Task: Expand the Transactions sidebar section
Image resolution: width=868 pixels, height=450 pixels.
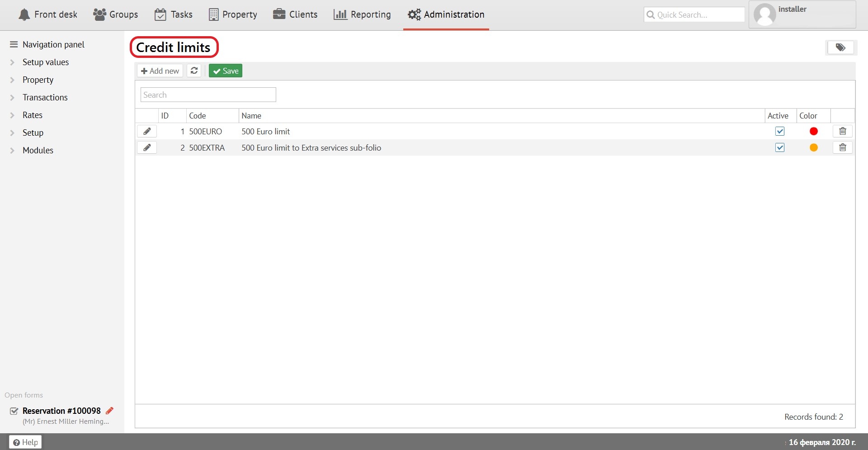Action: coord(12,98)
